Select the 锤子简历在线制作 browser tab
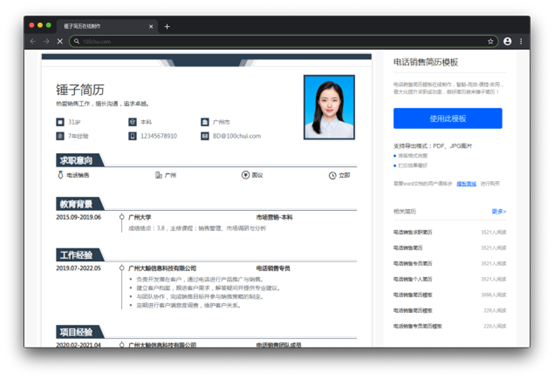Image resolution: width=554 pixels, height=379 pixels. [107, 26]
